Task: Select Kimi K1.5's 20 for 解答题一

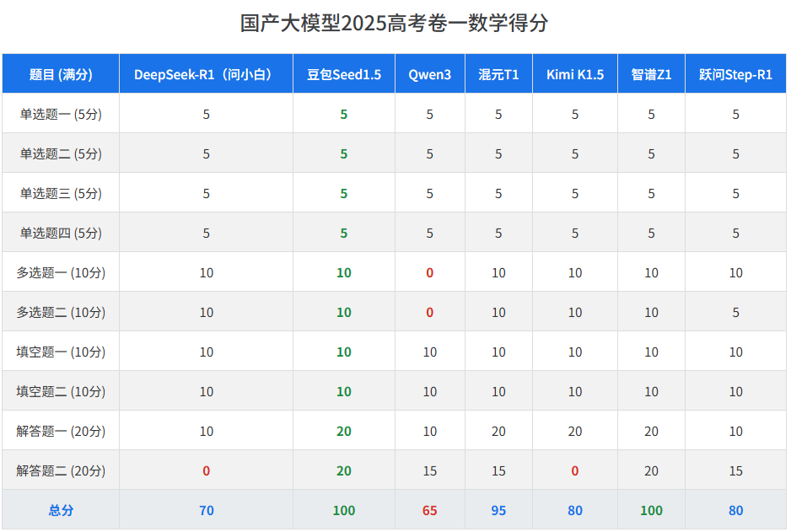Action: [575, 431]
